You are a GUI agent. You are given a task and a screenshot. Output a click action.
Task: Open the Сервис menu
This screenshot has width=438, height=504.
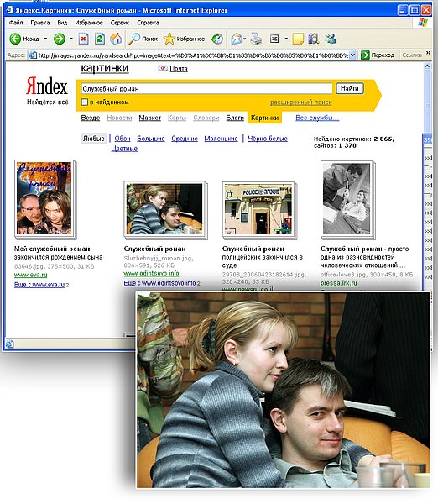(120, 23)
